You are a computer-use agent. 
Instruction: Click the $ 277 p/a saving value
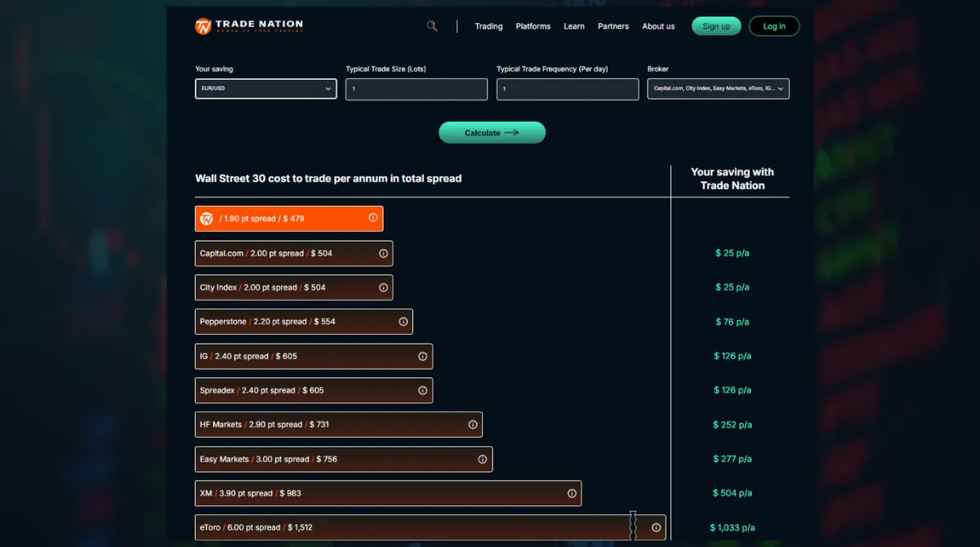[x=732, y=459]
